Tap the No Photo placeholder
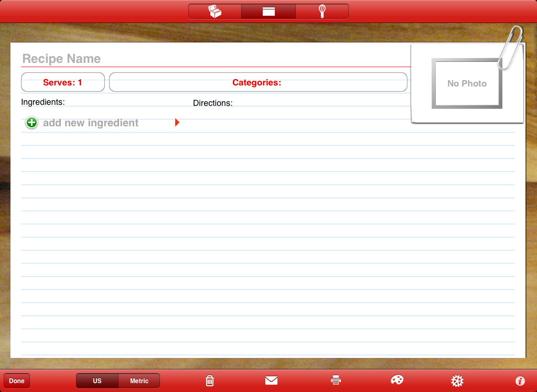This screenshot has height=392, width=537. (466, 83)
